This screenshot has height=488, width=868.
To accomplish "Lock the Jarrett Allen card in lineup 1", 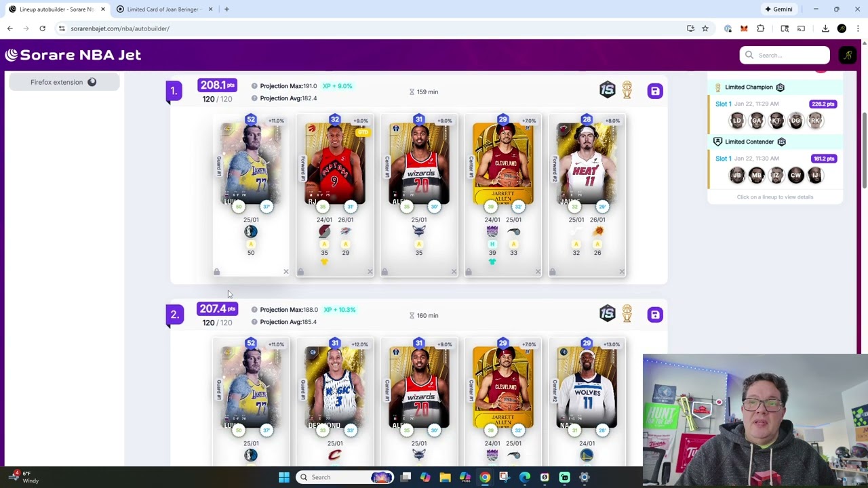I will click(469, 272).
